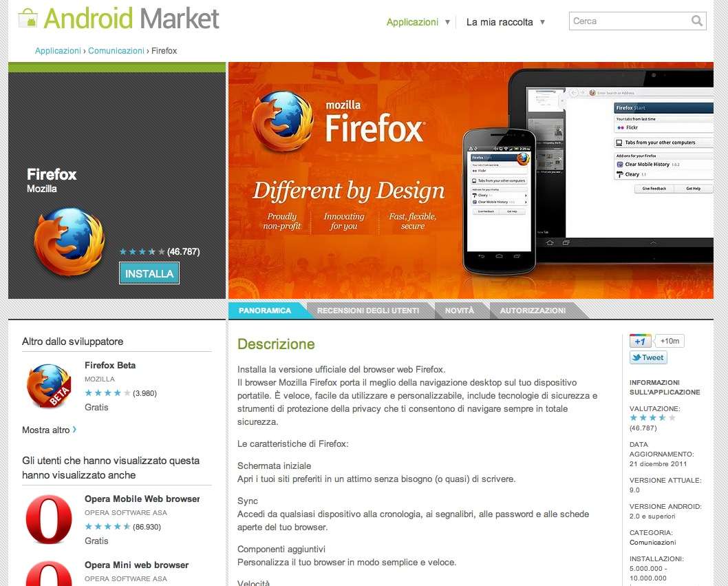Click the INSTALLA button

(x=149, y=273)
